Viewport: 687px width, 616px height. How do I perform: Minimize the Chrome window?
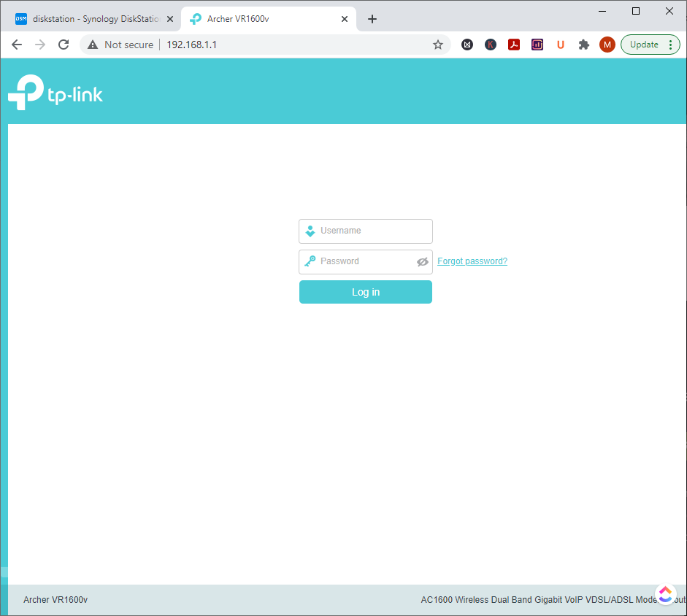tap(602, 12)
